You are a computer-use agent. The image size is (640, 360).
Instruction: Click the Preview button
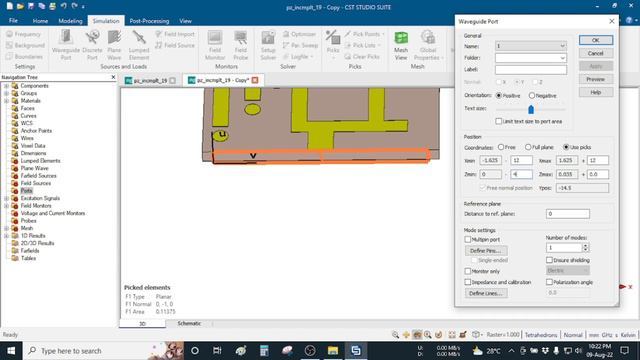pyautogui.click(x=596, y=79)
